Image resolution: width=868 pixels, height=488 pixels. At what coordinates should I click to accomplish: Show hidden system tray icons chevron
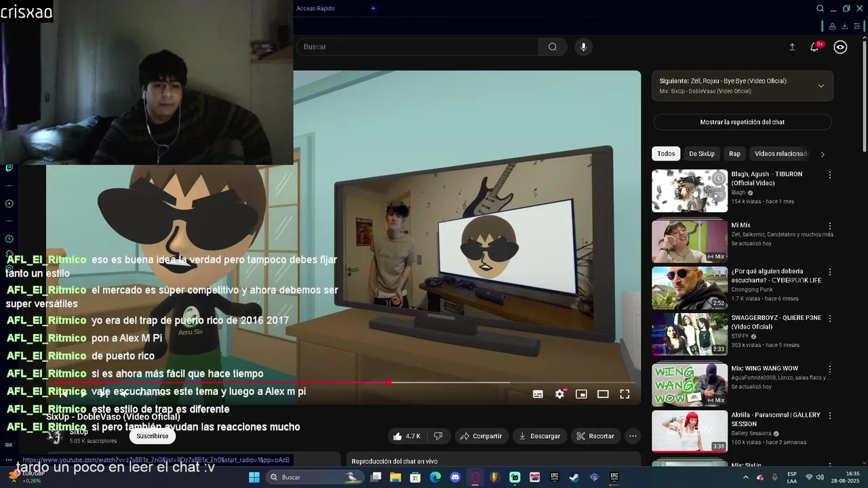point(745,477)
